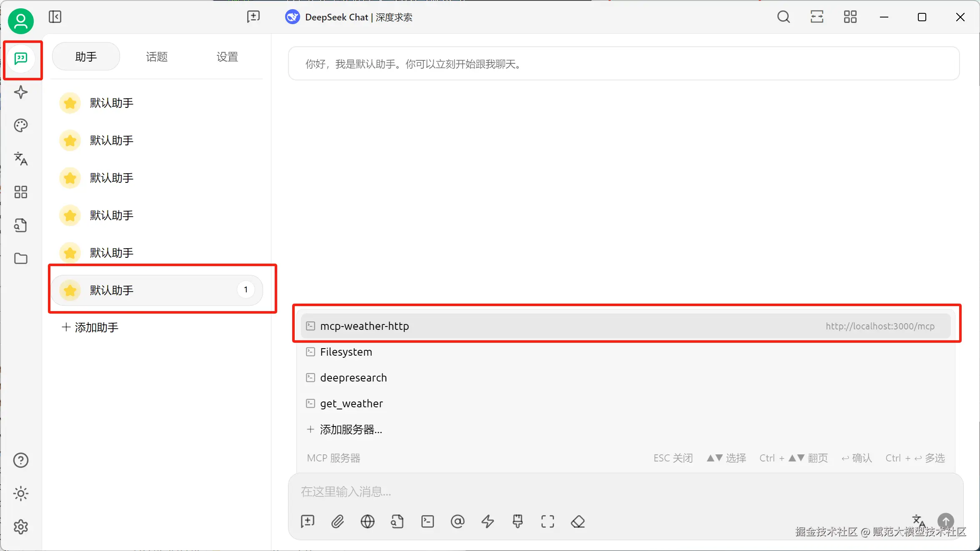The height and width of the screenshot is (551, 980).
Task: Switch to the 设置 tab
Action: 227,57
